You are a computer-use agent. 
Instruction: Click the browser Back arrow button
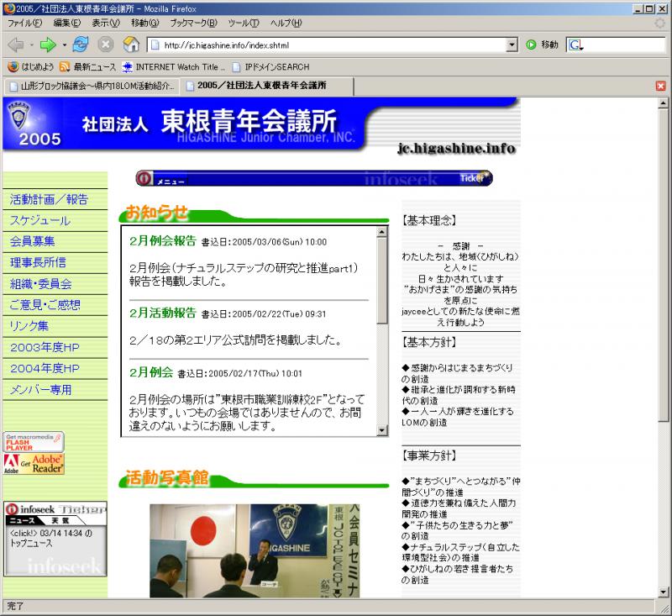coord(15,45)
